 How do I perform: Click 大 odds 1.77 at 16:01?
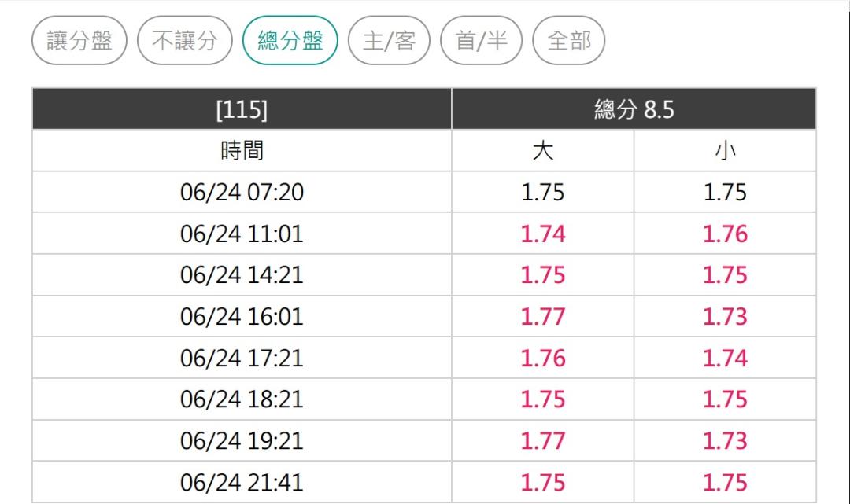tap(542, 317)
